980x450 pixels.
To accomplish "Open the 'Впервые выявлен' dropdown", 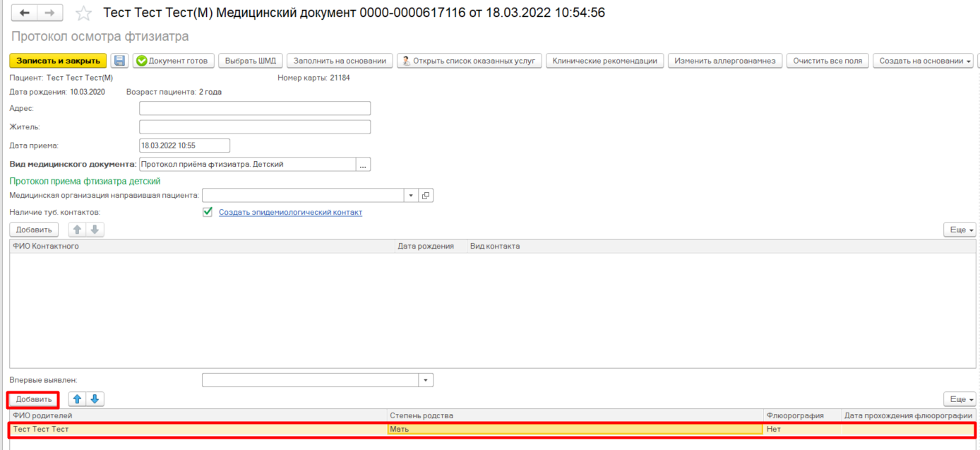I will click(x=425, y=380).
